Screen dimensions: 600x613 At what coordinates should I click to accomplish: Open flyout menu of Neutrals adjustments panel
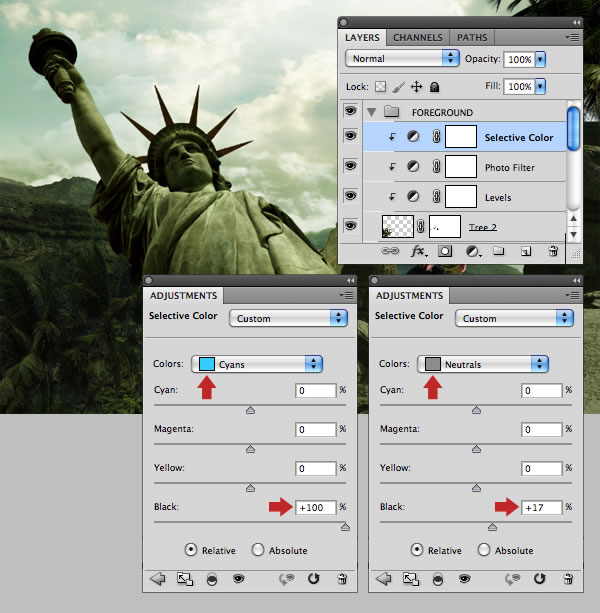(573, 295)
